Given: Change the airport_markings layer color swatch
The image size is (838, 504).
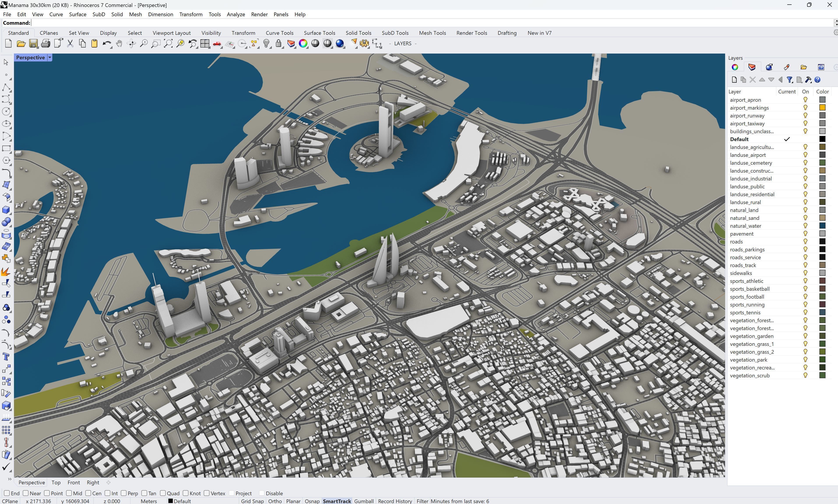Looking at the screenshot, I should [822, 107].
